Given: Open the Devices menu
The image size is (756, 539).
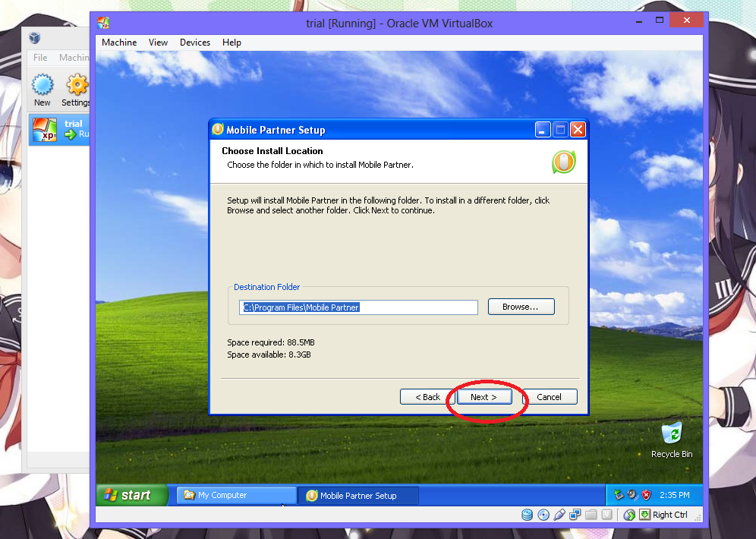Looking at the screenshot, I should 195,43.
